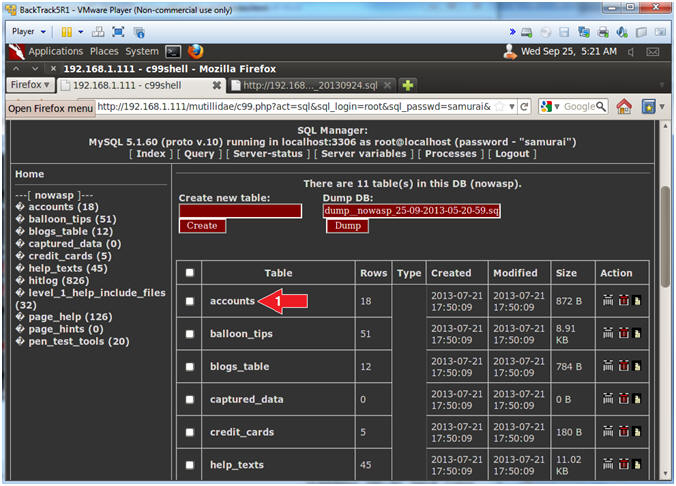Click the red drop icon for blogs_table
This screenshot has height=486, width=676.
click(623, 366)
